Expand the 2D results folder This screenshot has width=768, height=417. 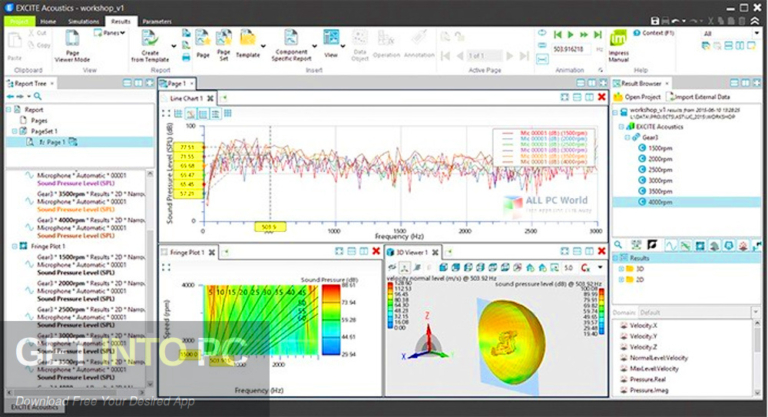621,279
